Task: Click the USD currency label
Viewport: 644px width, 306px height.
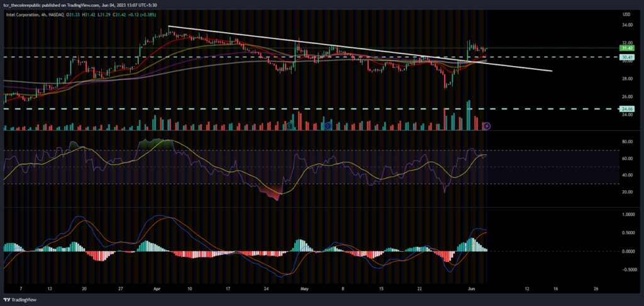Action: 626,14
